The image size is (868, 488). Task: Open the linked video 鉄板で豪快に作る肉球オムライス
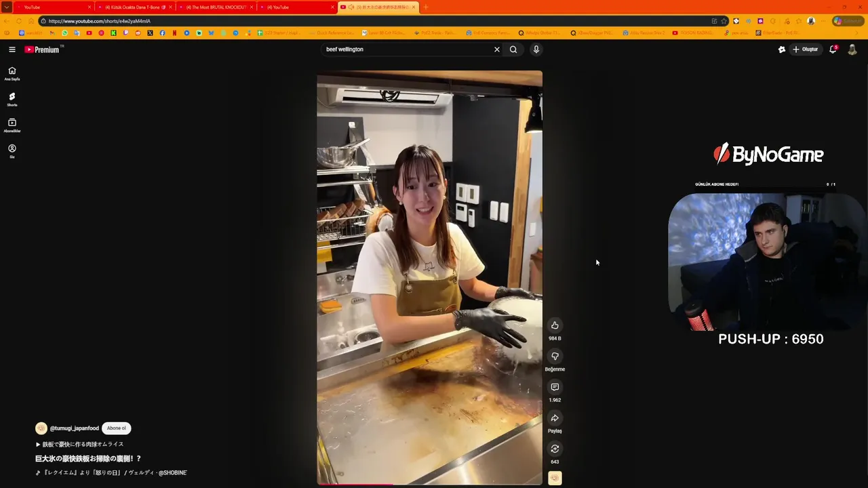pos(80,445)
